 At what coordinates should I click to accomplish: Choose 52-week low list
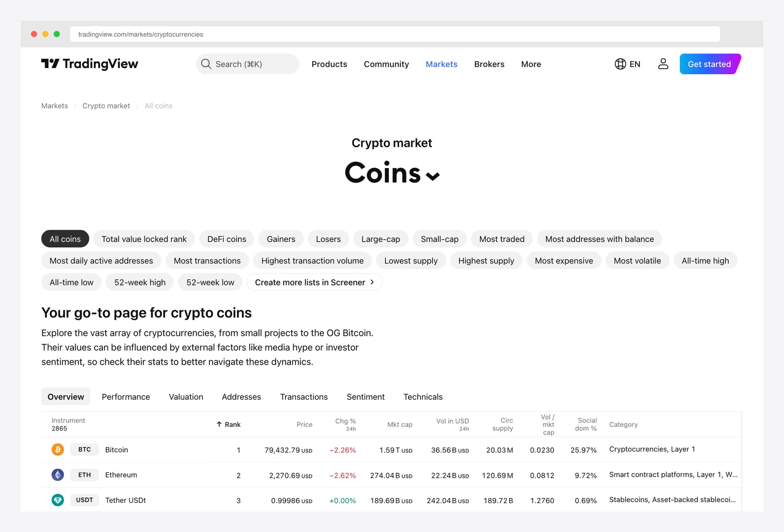tap(210, 282)
